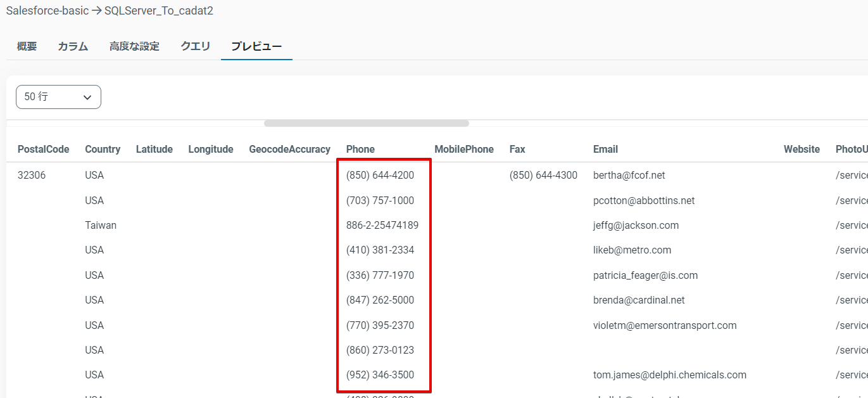Image resolution: width=868 pixels, height=398 pixels.
Task: Switch to the カラム tab
Action: [73, 46]
